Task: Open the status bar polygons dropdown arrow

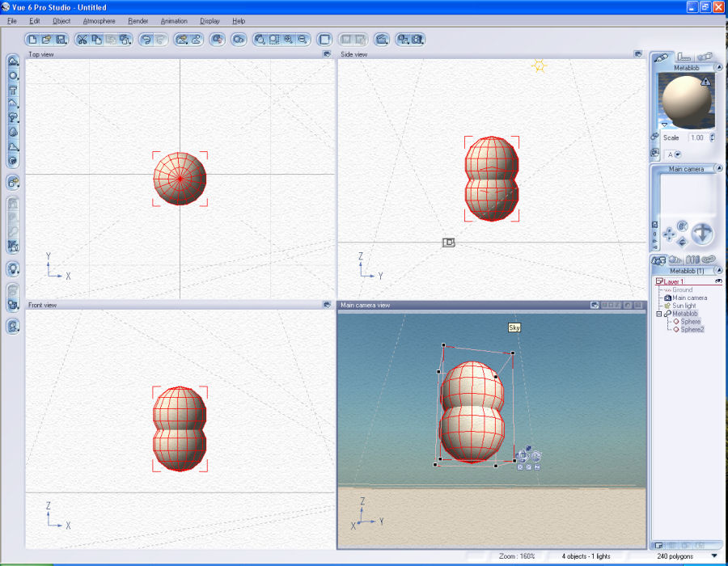Action: pyautogui.click(x=713, y=556)
